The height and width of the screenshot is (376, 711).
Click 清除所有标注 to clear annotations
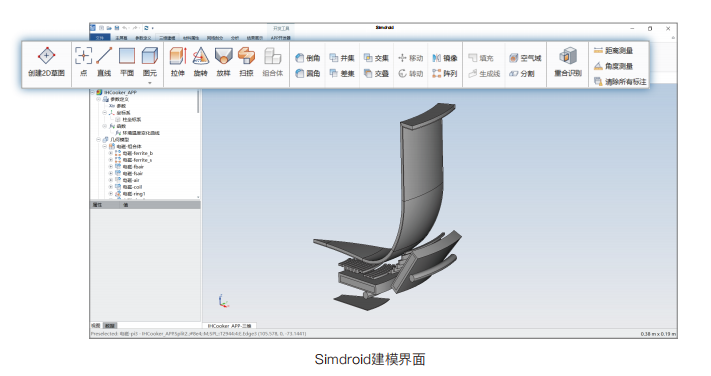click(620, 82)
